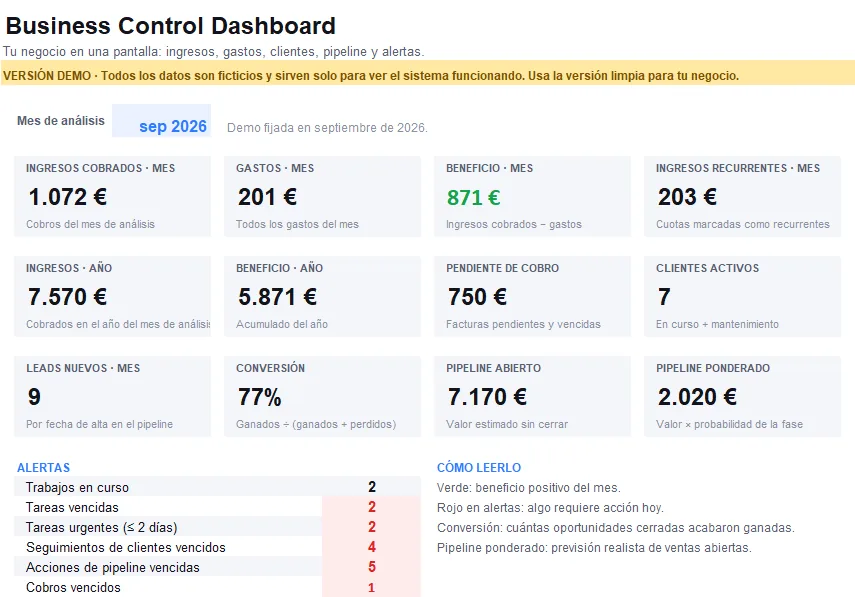Select the 'sep 2026' analysis month cell
The height and width of the screenshot is (597, 855).
161,120
